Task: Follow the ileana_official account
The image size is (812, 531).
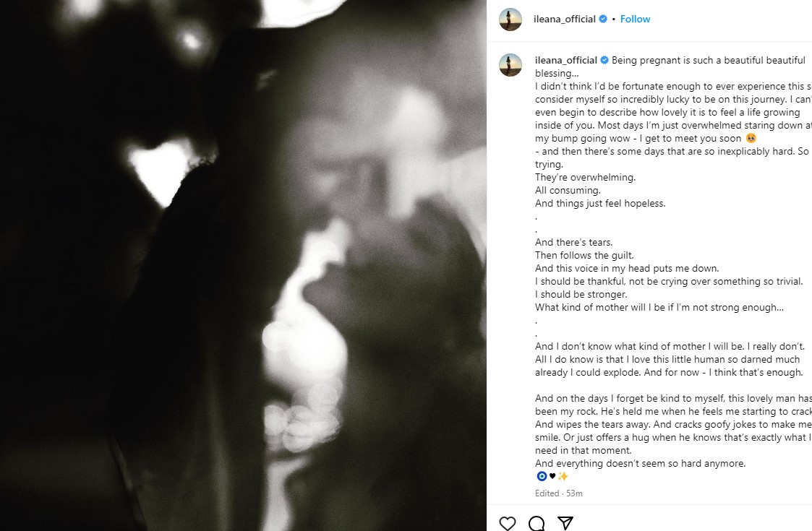Action: tap(635, 20)
